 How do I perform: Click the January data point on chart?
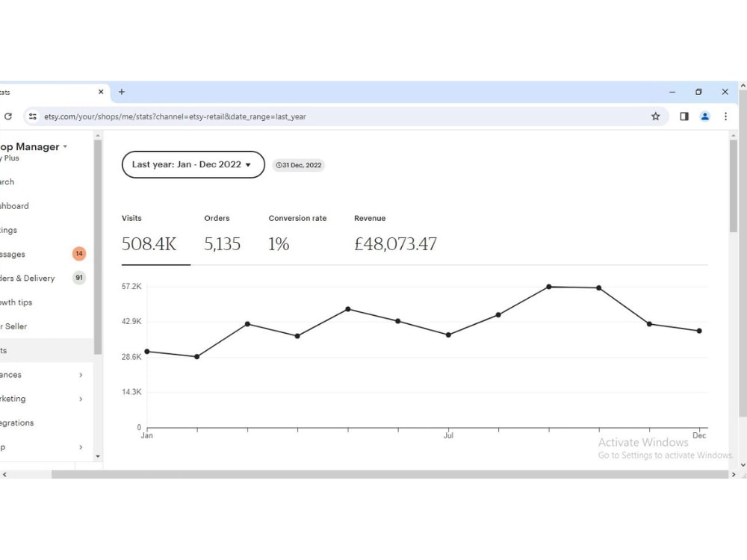[147, 352]
